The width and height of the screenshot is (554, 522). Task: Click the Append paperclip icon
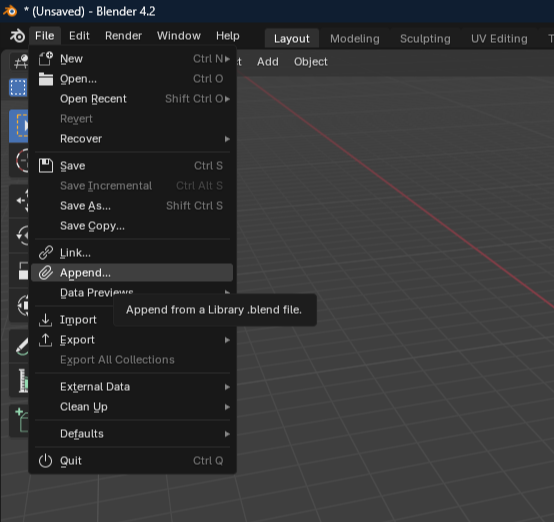tap(46, 273)
